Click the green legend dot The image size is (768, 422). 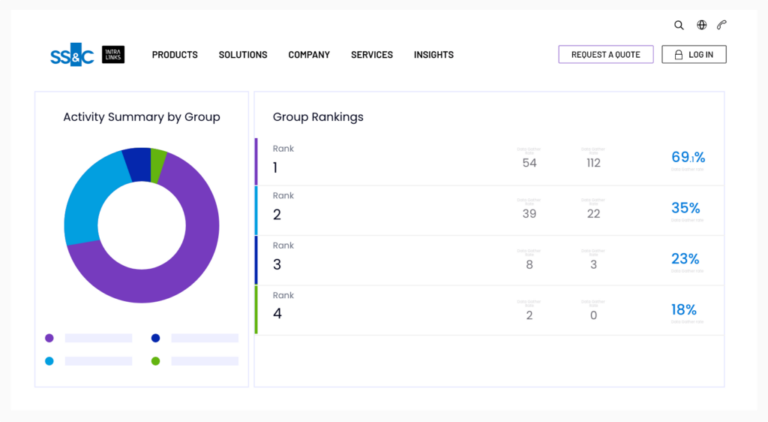[155, 360]
